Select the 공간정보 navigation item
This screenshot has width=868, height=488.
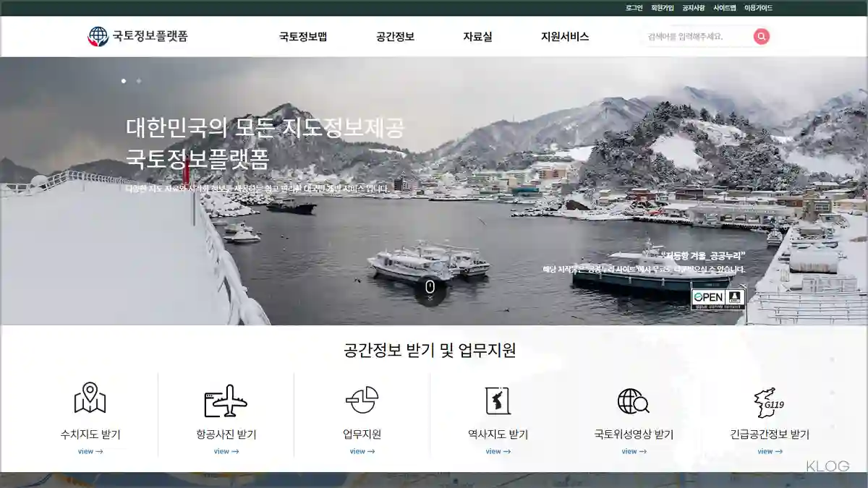click(394, 35)
